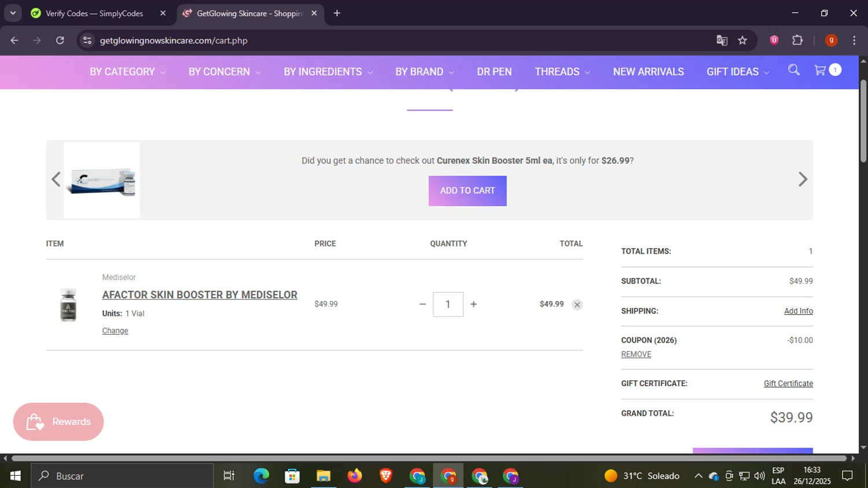Image resolution: width=868 pixels, height=488 pixels.
Task: Remove AFactor item with the X icon
Action: click(577, 304)
